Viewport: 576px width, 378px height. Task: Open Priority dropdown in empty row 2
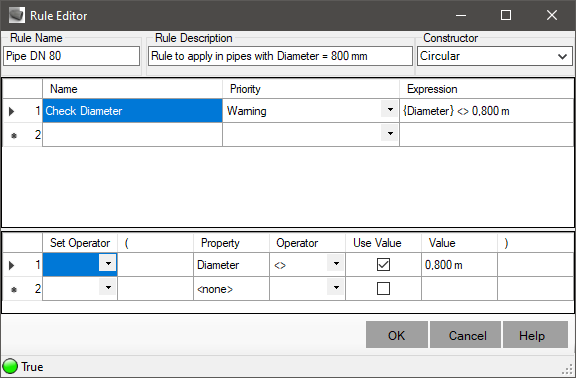point(390,133)
